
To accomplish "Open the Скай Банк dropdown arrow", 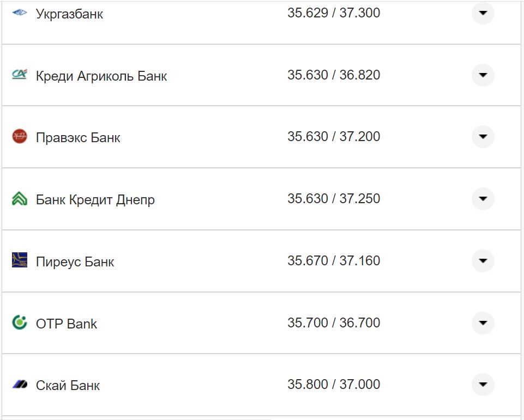I will pos(483,385).
